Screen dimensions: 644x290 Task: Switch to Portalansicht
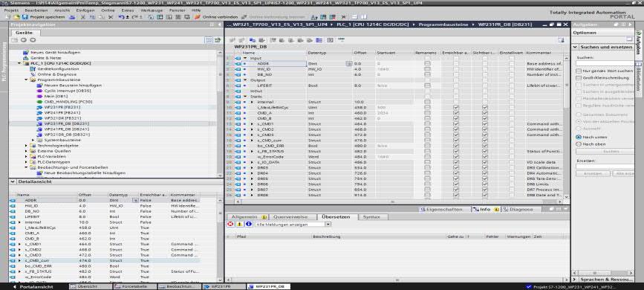[33, 286]
